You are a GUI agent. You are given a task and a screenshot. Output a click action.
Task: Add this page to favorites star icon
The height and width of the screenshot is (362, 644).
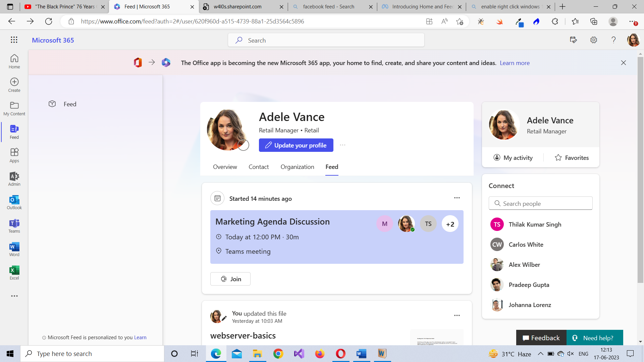(x=460, y=21)
